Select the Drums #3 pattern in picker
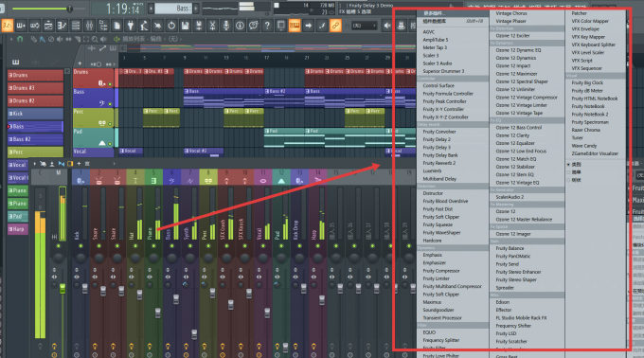 point(35,88)
